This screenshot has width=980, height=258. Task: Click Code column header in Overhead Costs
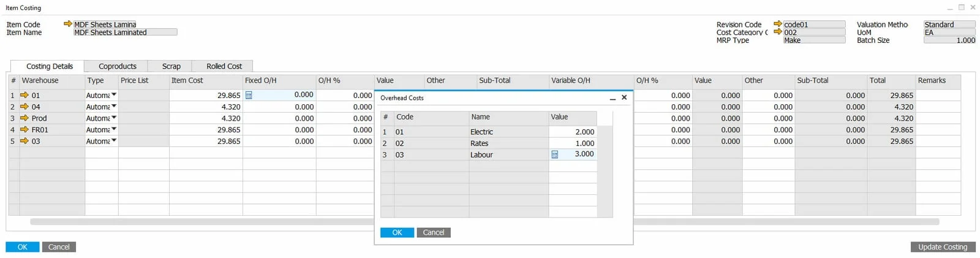pyautogui.click(x=431, y=117)
